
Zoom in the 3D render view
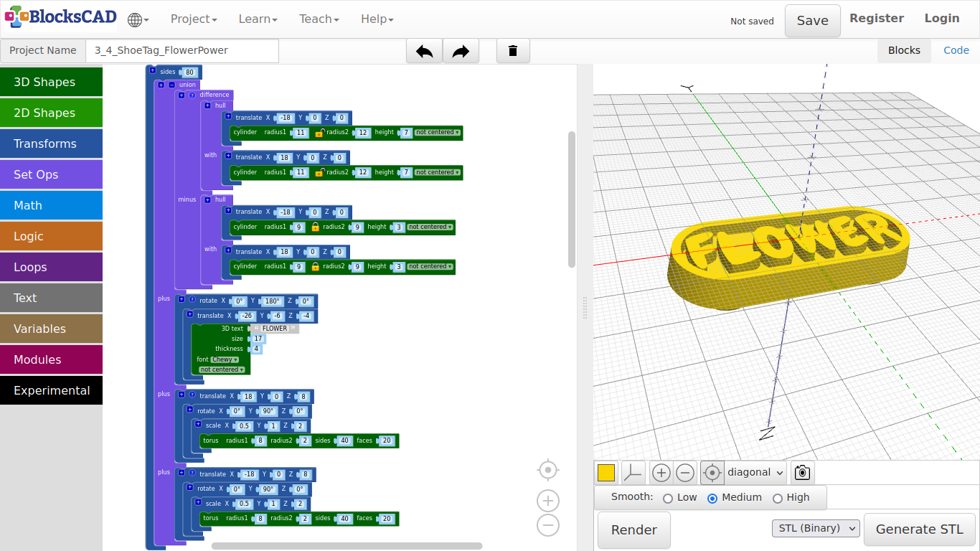tap(661, 473)
